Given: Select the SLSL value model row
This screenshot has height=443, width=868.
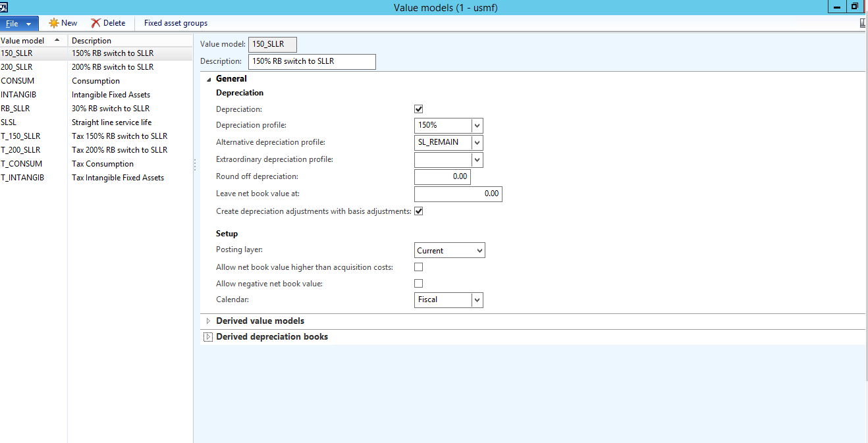Looking at the screenshot, I should tap(96, 122).
